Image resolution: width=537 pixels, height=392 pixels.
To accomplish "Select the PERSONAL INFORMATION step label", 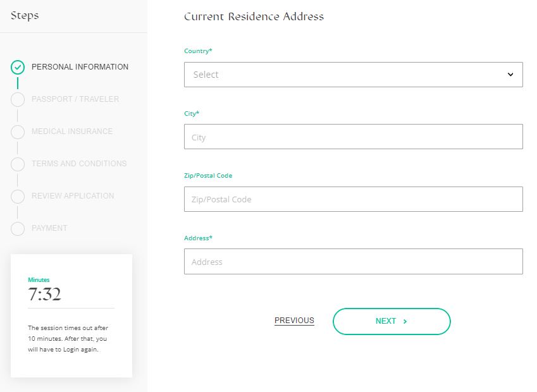I will click(x=80, y=67).
